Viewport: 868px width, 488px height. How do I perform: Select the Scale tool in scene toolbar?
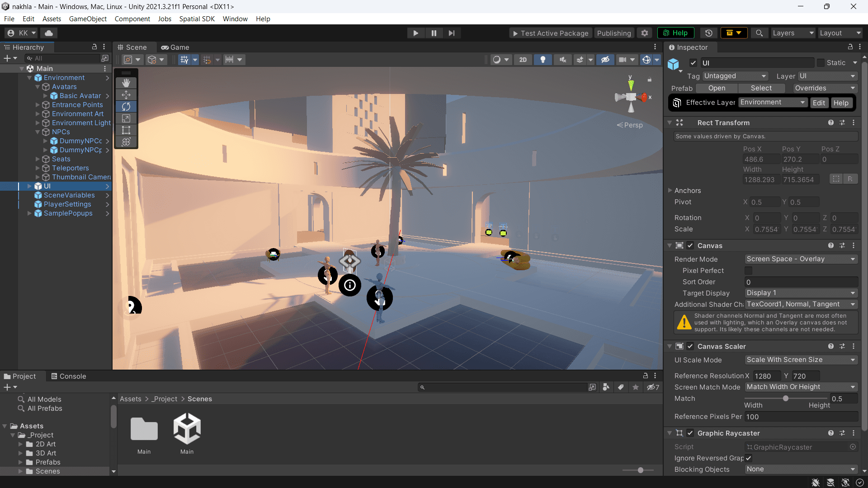coord(126,118)
